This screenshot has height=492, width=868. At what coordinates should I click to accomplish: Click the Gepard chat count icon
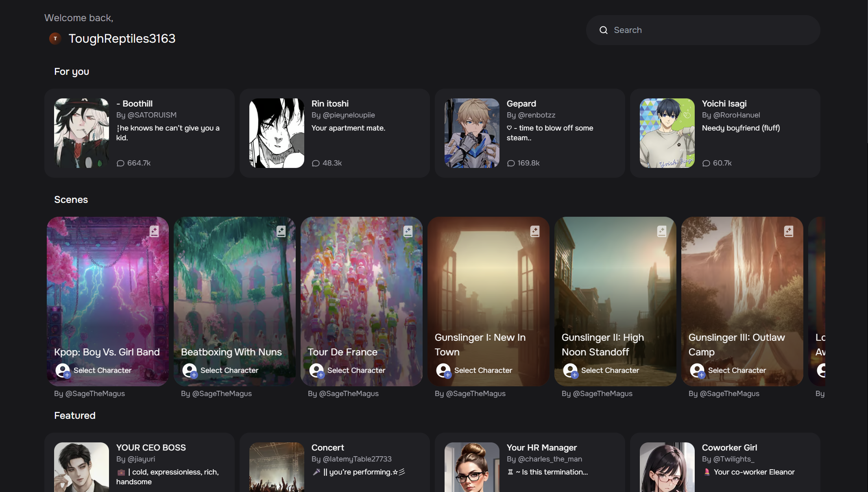coord(511,163)
